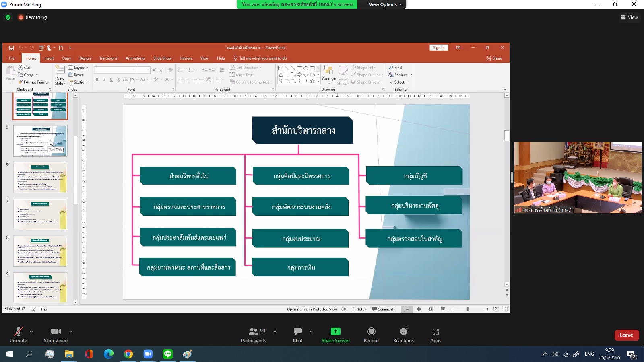Expand the View Options dropdown
This screenshot has width=644, height=362.
pos(385,4)
